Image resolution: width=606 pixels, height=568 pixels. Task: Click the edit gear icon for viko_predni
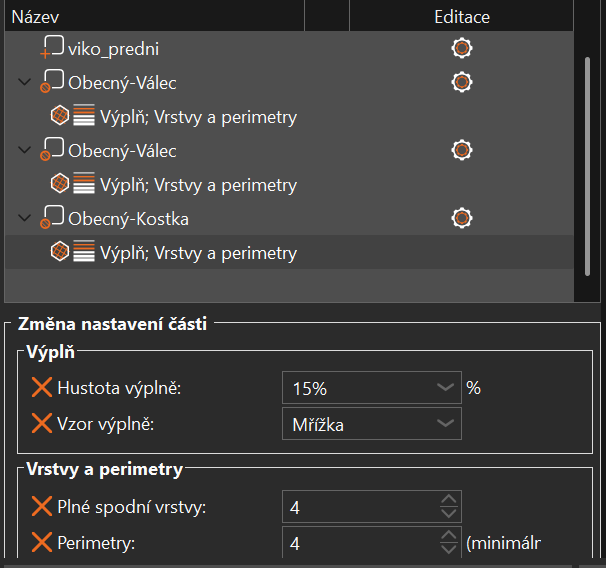(462, 48)
